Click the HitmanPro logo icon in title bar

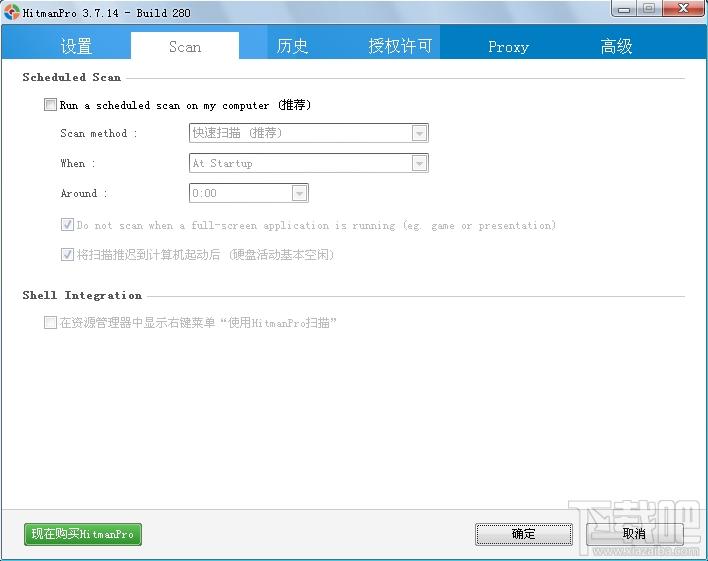coord(12,12)
